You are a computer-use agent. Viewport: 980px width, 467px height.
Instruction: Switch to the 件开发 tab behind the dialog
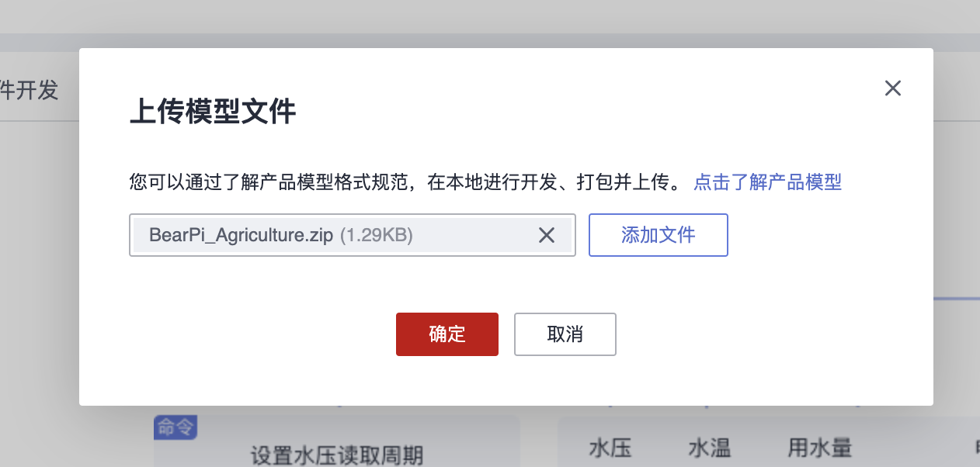click(30, 90)
